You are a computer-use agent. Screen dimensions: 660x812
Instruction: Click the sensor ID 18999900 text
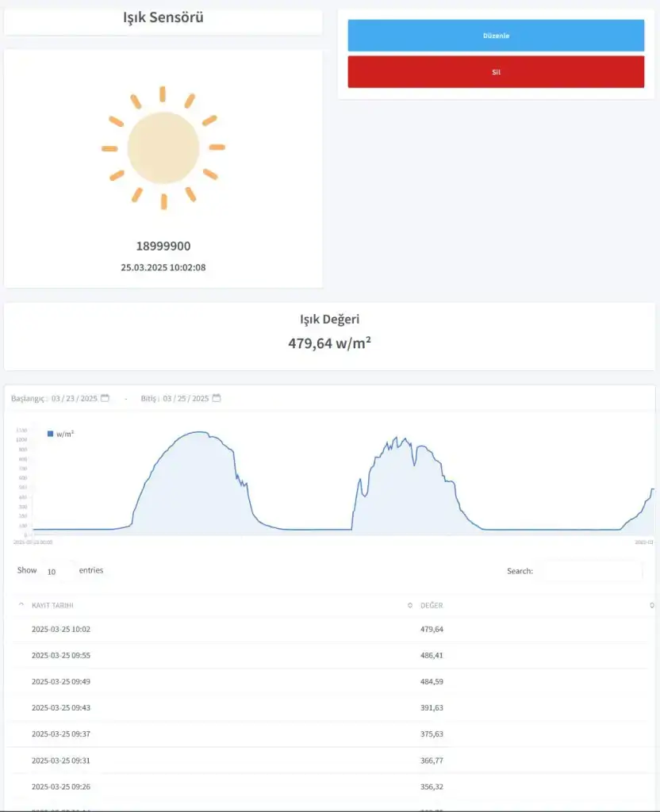163,247
